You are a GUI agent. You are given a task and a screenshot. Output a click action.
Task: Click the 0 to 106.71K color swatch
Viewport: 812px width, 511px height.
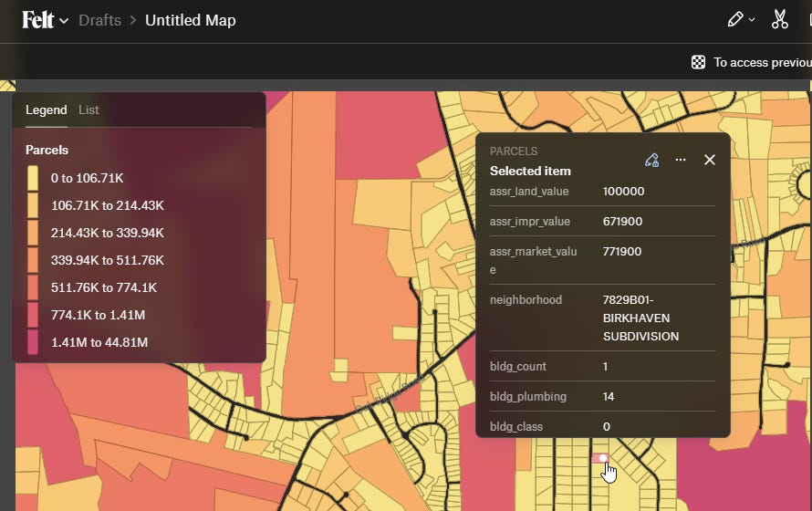click(x=33, y=178)
